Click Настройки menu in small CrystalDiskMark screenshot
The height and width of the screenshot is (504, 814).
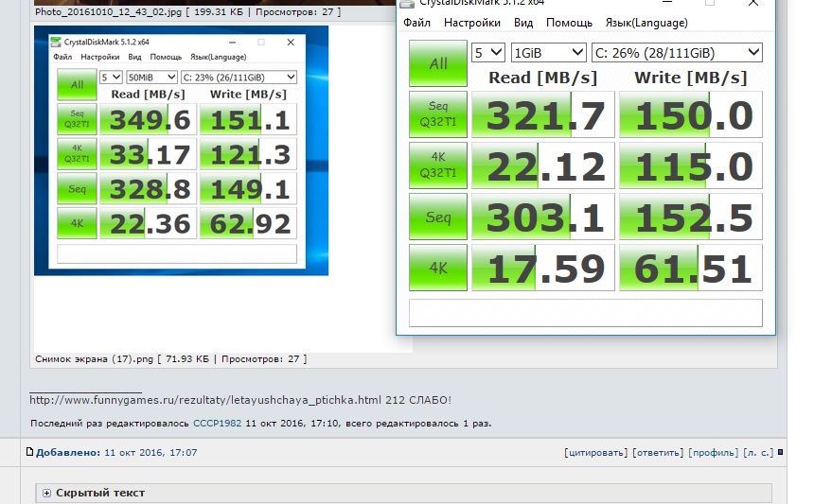coord(100,57)
